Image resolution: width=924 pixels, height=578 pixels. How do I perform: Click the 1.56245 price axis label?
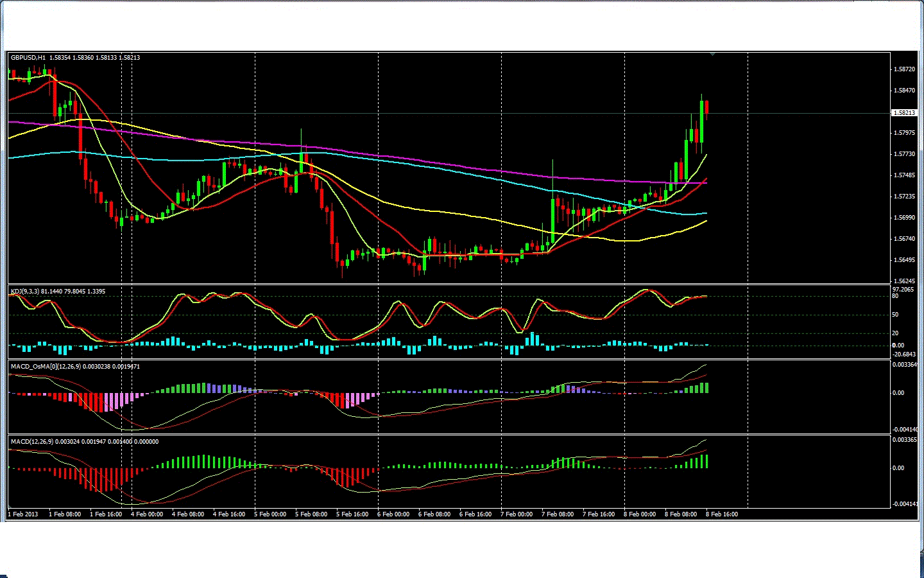904,281
